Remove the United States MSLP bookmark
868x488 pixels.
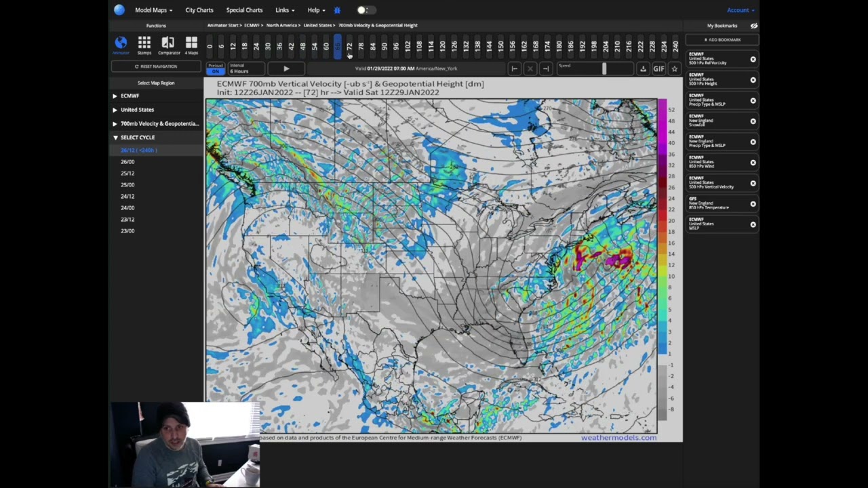coord(753,224)
